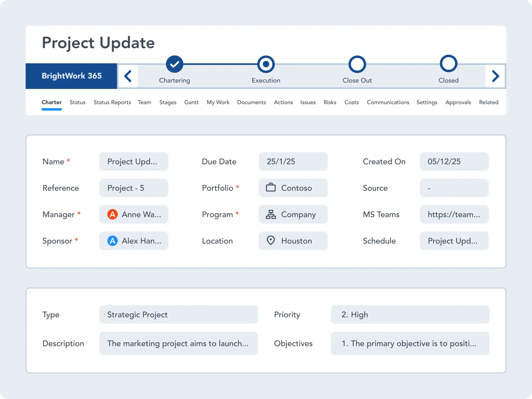Click the Company program hierarchy icon
This screenshot has height=399, width=532.
[271, 214]
